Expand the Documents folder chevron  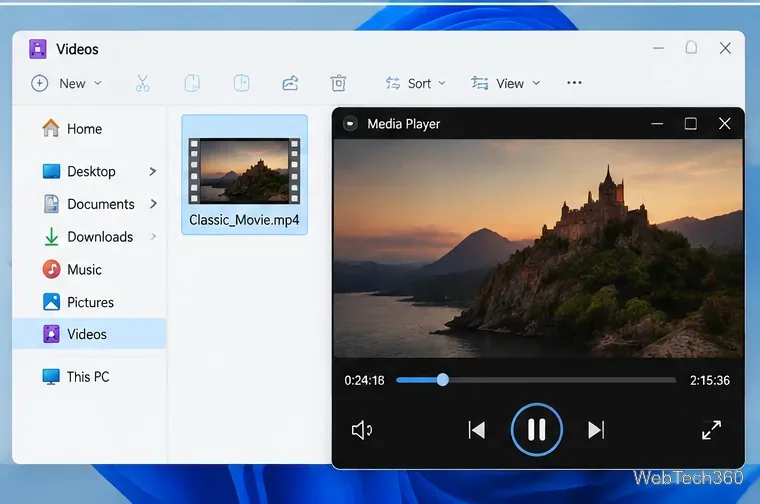coord(153,204)
